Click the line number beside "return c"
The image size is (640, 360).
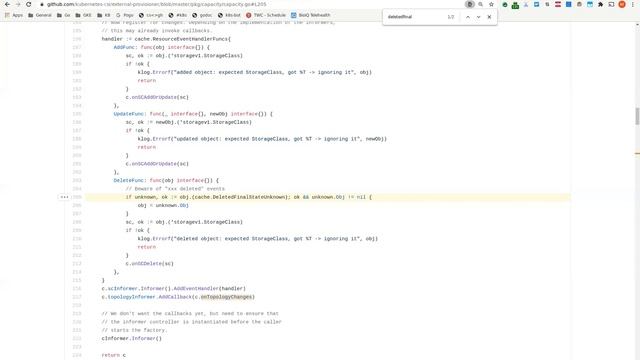pos(77,355)
